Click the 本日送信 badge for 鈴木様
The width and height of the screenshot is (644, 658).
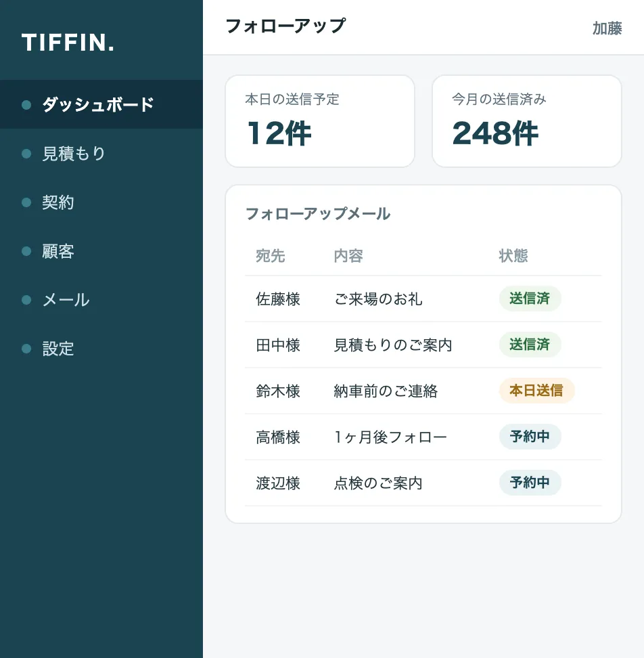click(x=536, y=391)
